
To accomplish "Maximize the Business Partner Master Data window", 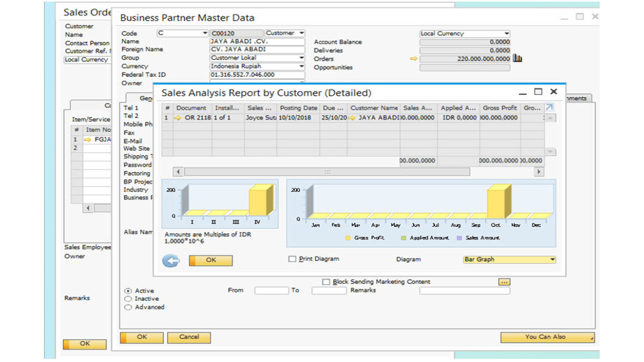I will [x=580, y=17].
